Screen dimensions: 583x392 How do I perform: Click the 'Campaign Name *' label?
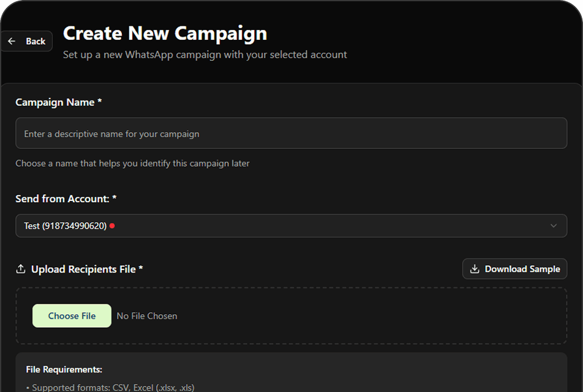pyautogui.click(x=58, y=102)
